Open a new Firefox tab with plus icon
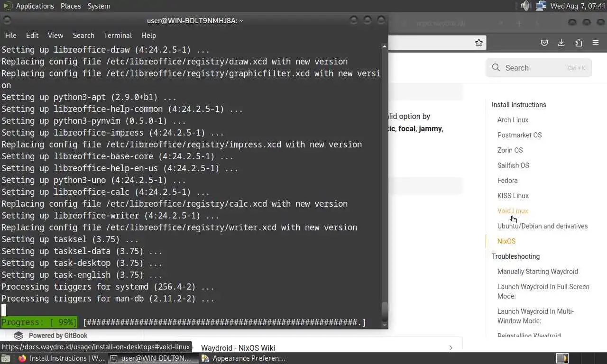 [519, 23]
